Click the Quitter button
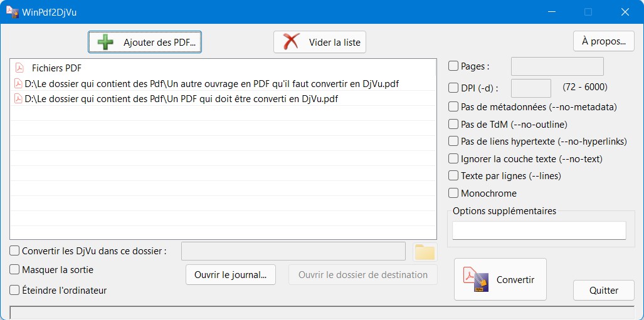Viewport: 644px width, 320px height. [x=604, y=291]
